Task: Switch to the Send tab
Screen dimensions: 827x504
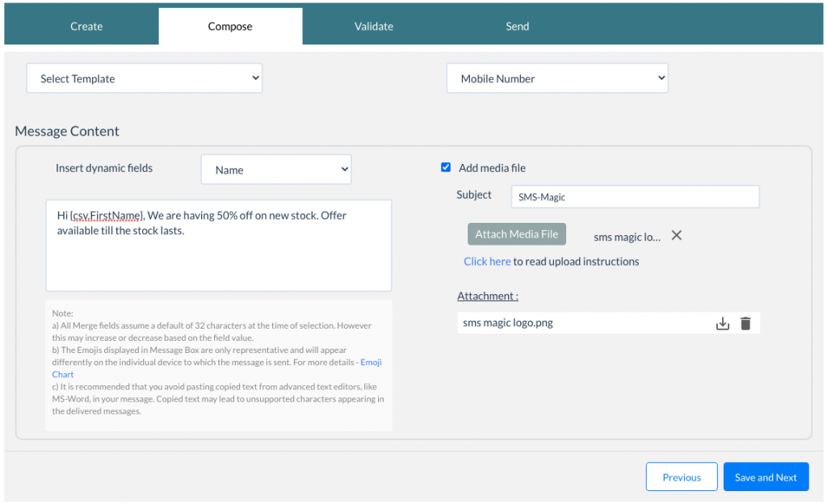Action: click(x=517, y=26)
